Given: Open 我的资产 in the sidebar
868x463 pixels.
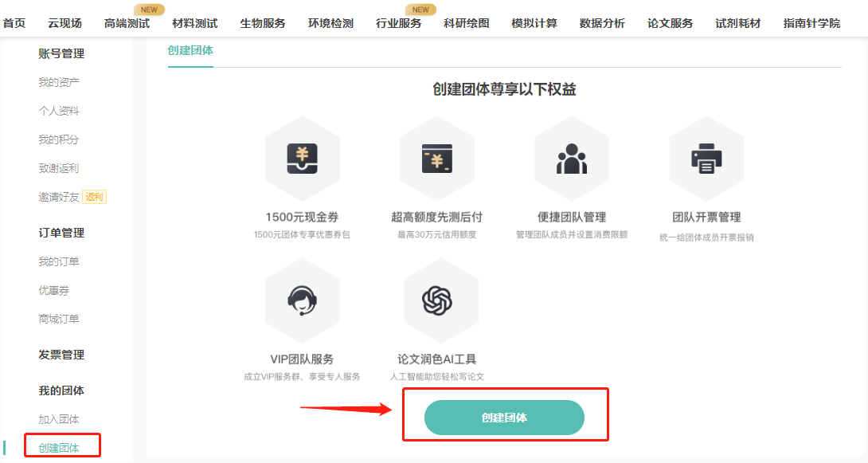Looking at the screenshot, I should pyautogui.click(x=61, y=81).
